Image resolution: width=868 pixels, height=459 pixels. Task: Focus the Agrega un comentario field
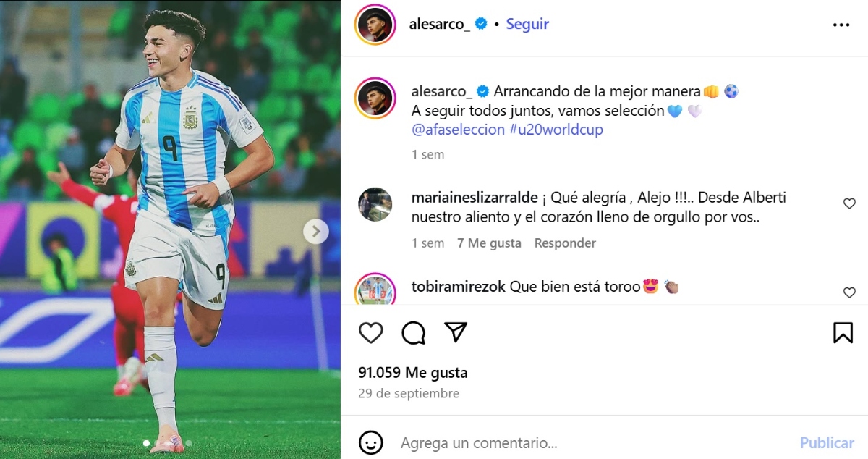[593, 442]
